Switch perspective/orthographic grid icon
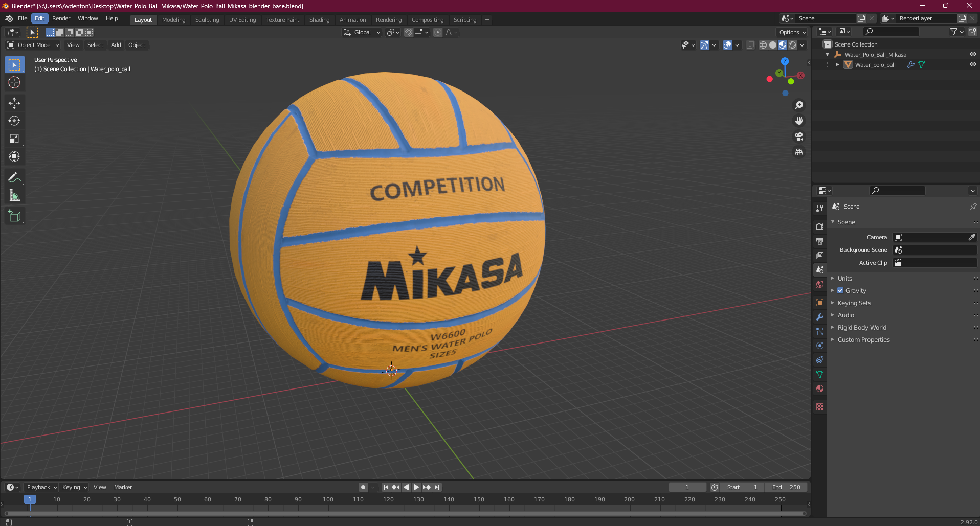This screenshot has width=980, height=526. click(x=799, y=152)
